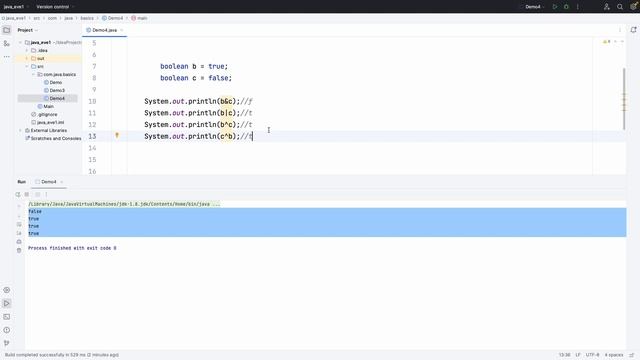The height and width of the screenshot is (360, 640).
Task: Collapse the com.java.basics package
Action: [x=33, y=74]
